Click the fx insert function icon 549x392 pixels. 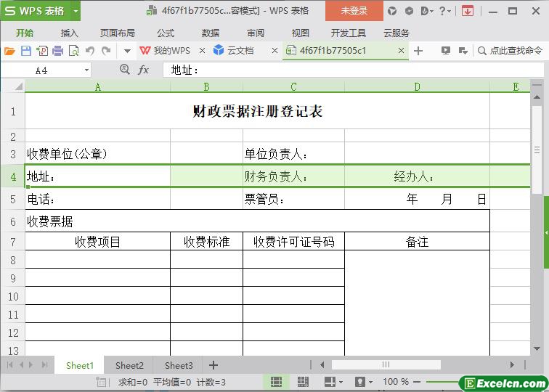[144, 70]
